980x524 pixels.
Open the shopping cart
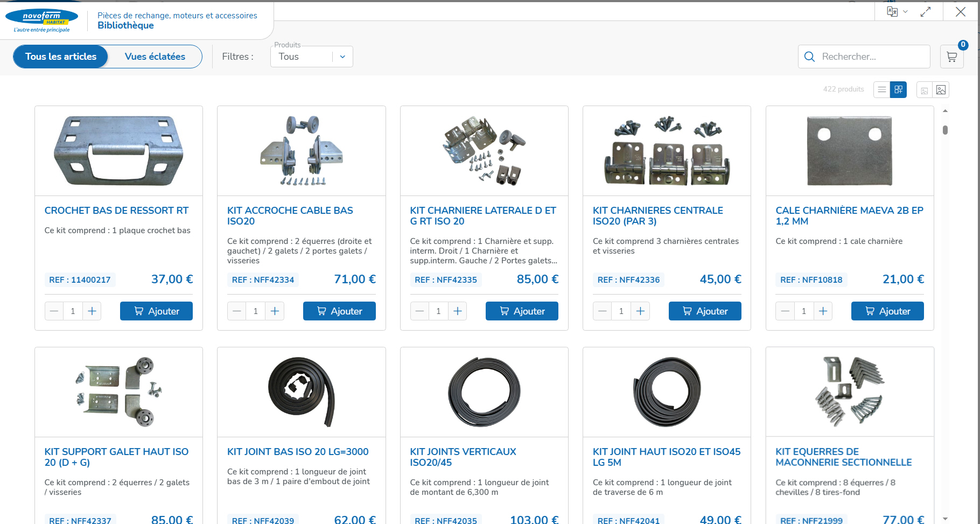pos(951,57)
